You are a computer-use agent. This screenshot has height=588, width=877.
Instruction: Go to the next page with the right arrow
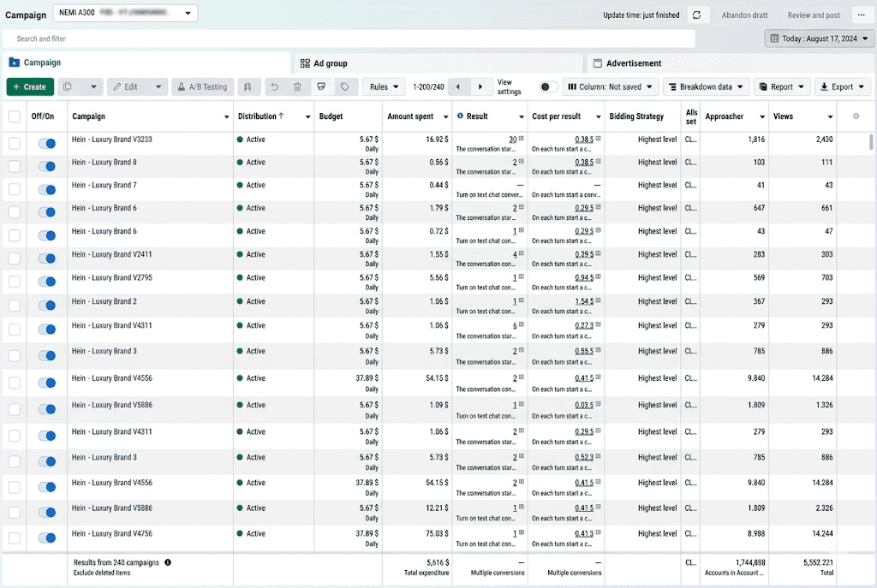coord(480,86)
